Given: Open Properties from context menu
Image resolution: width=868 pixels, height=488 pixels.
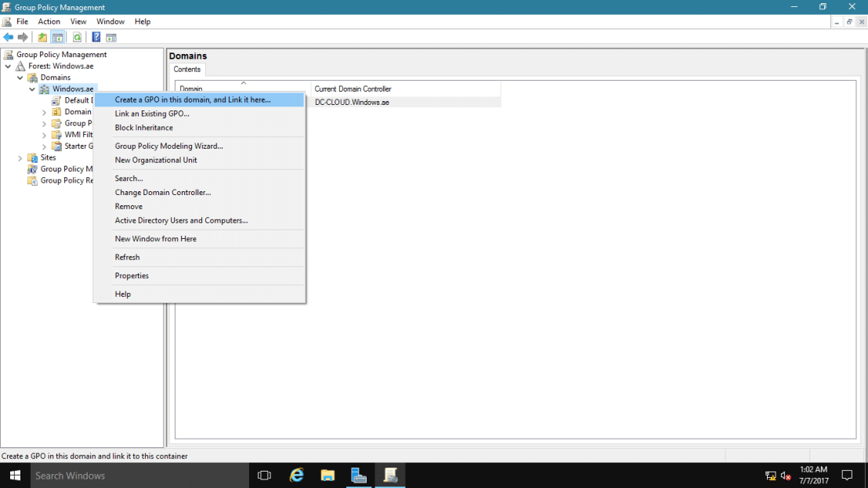Looking at the screenshot, I should pyautogui.click(x=199, y=276).
